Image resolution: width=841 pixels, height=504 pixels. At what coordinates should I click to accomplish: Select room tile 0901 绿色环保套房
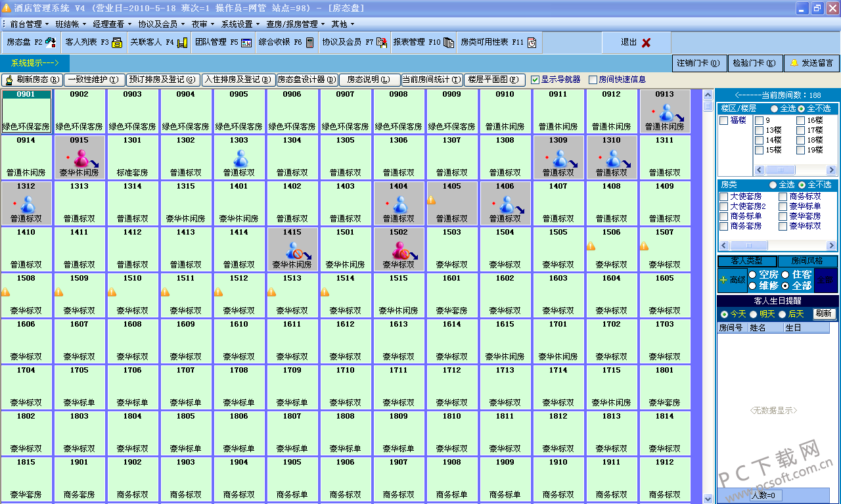click(26, 111)
